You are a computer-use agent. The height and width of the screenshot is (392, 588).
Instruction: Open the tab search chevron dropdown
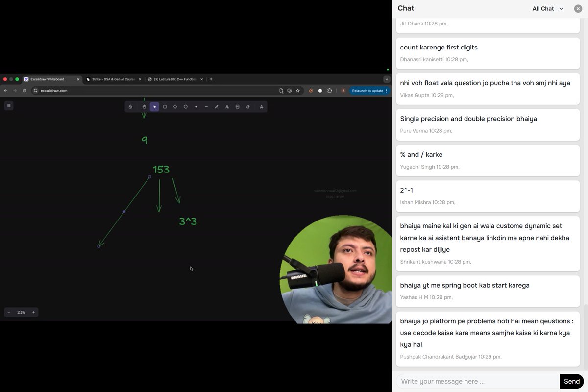pos(387,79)
